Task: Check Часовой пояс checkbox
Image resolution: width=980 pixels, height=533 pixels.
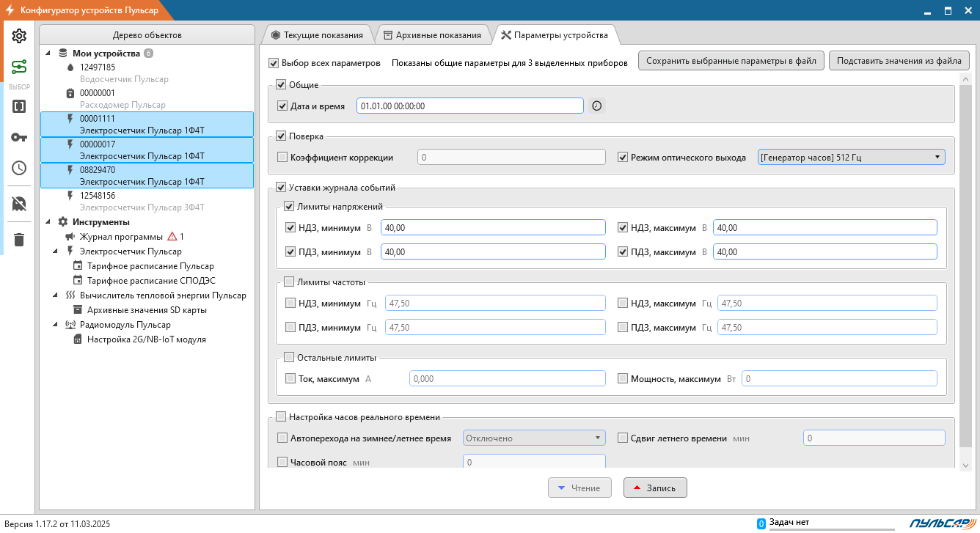Action: (282, 462)
